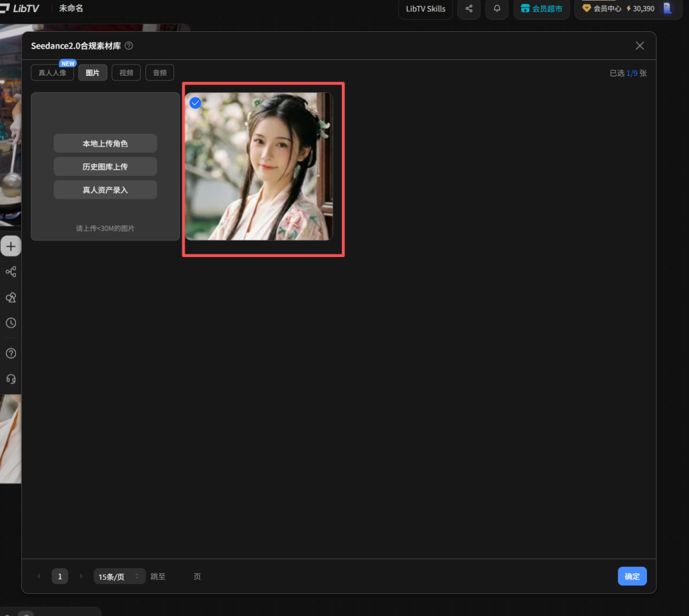This screenshot has height=616, width=689.
Task: Switch to the 音频 tab
Action: [159, 73]
